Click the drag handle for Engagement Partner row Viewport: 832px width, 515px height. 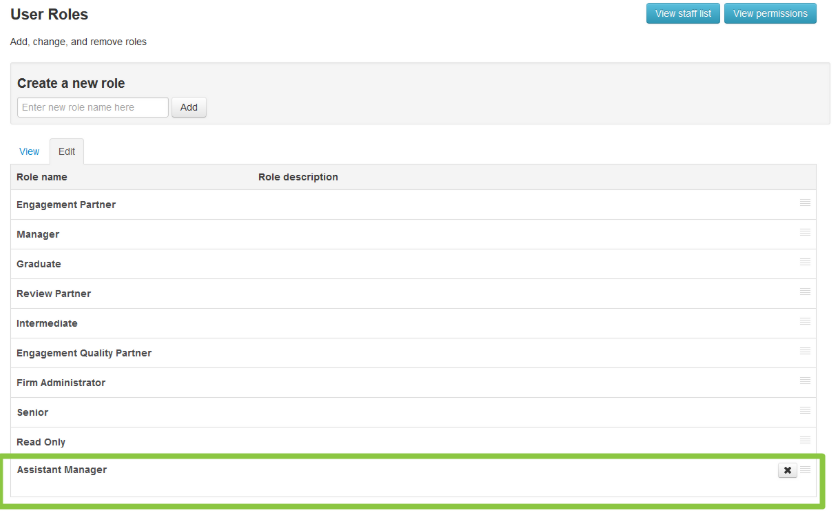tap(805, 203)
